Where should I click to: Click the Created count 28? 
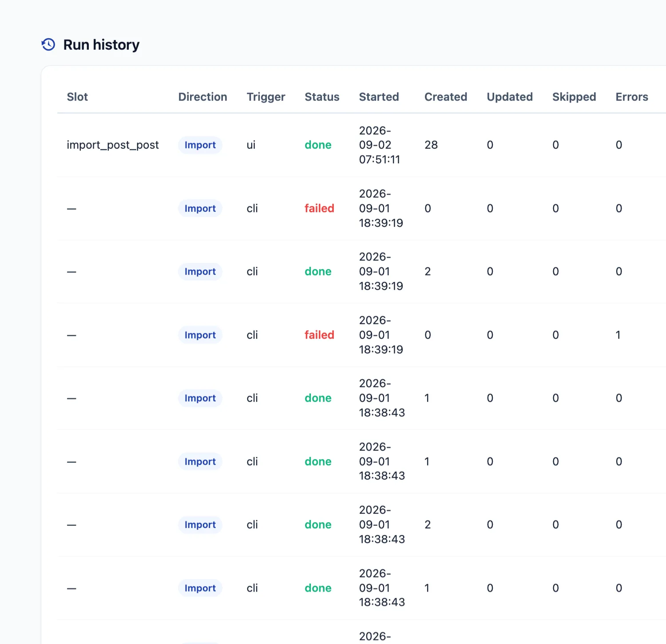click(431, 145)
